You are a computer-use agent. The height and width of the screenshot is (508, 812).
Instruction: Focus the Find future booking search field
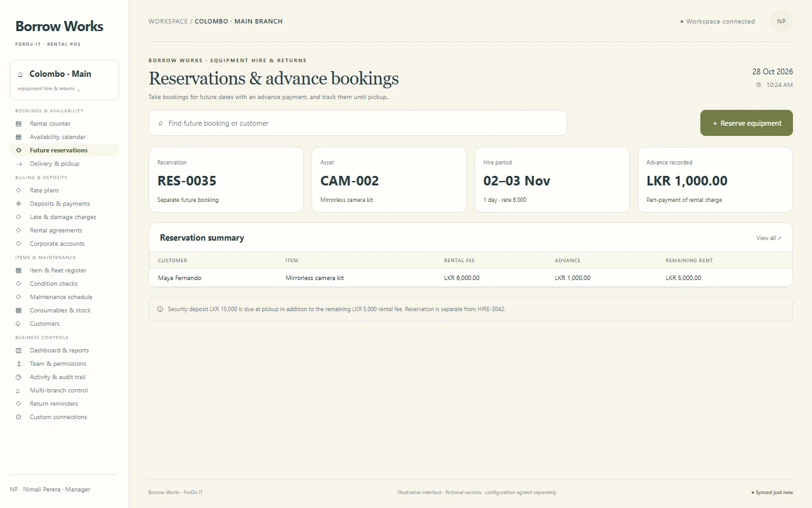[x=358, y=123]
